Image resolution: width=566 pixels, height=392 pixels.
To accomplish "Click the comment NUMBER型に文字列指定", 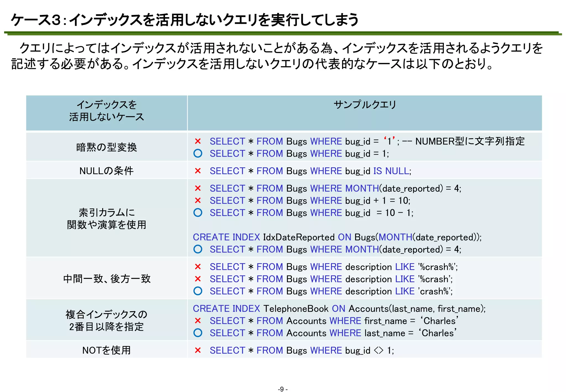I will click(470, 141).
